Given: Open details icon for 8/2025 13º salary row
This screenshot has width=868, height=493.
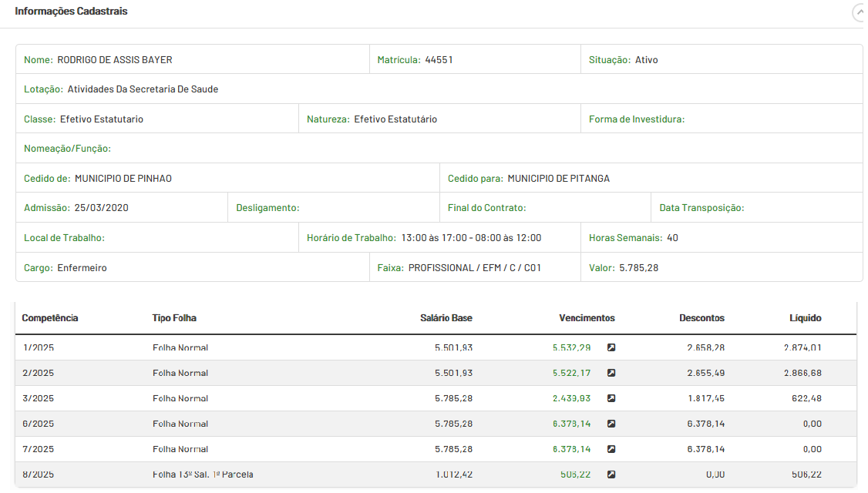Looking at the screenshot, I should coord(611,475).
